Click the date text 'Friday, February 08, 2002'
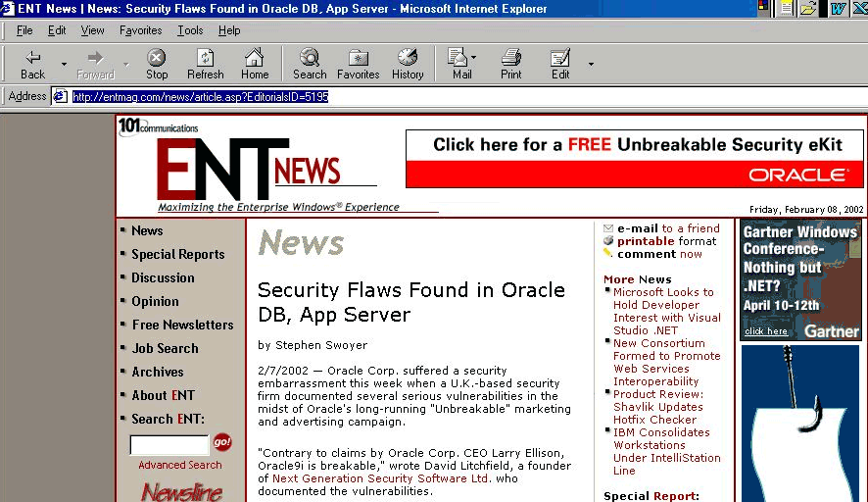 (x=806, y=210)
